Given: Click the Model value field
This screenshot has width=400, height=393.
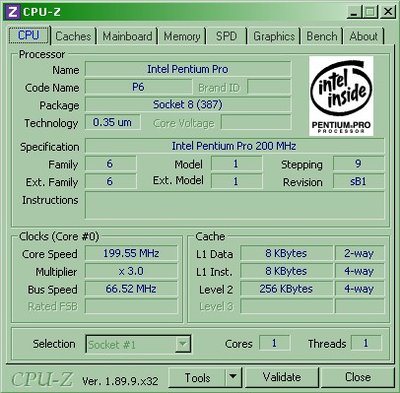Looking at the screenshot, I should (x=236, y=164).
